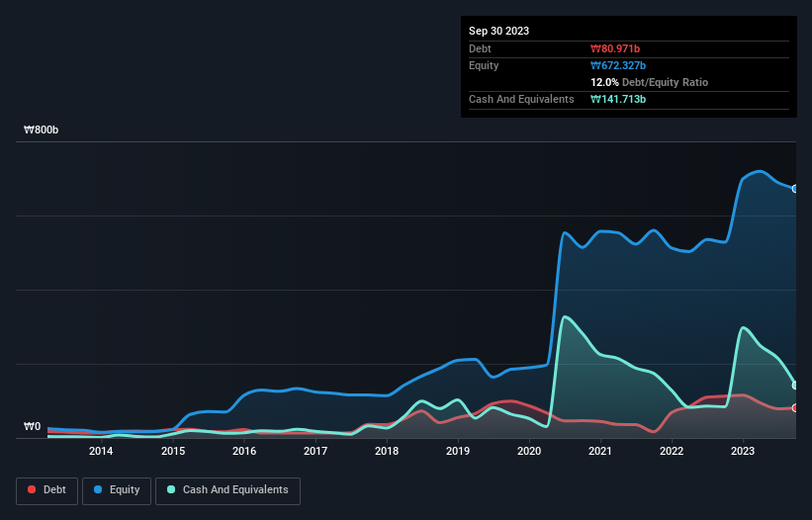
Task: Click the teal Cash endpoint marker
Action: tap(795, 385)
